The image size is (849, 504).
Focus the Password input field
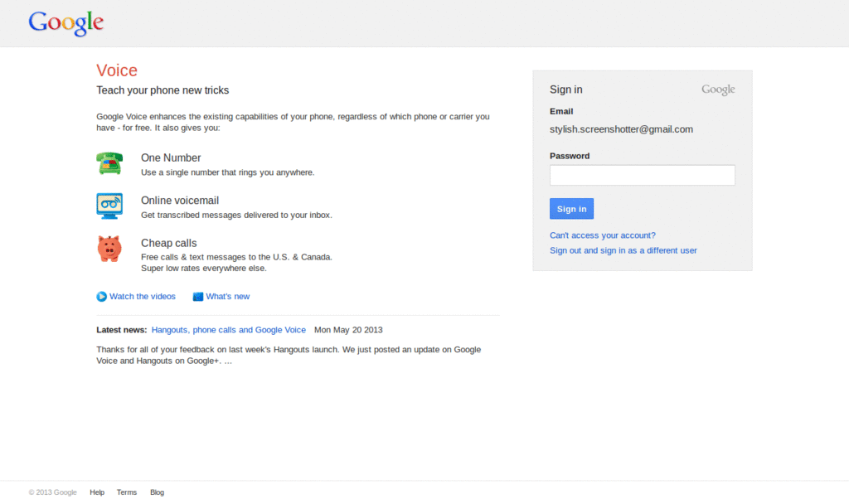click(643, 175)
